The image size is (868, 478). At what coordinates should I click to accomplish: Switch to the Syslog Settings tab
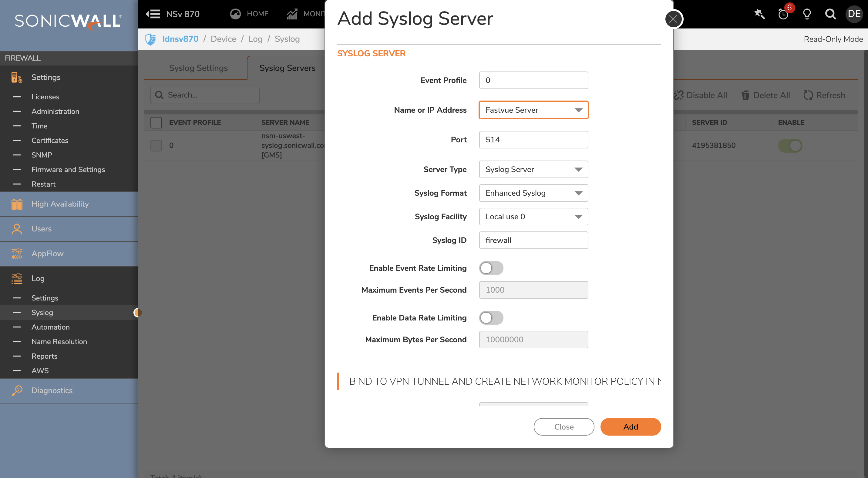tap(198, 68)
